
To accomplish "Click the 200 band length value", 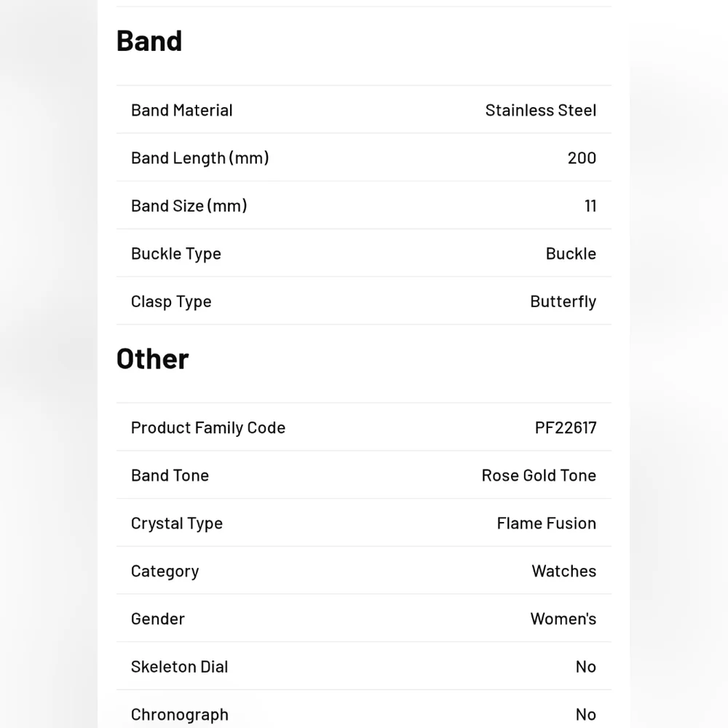I will (582, 158).
